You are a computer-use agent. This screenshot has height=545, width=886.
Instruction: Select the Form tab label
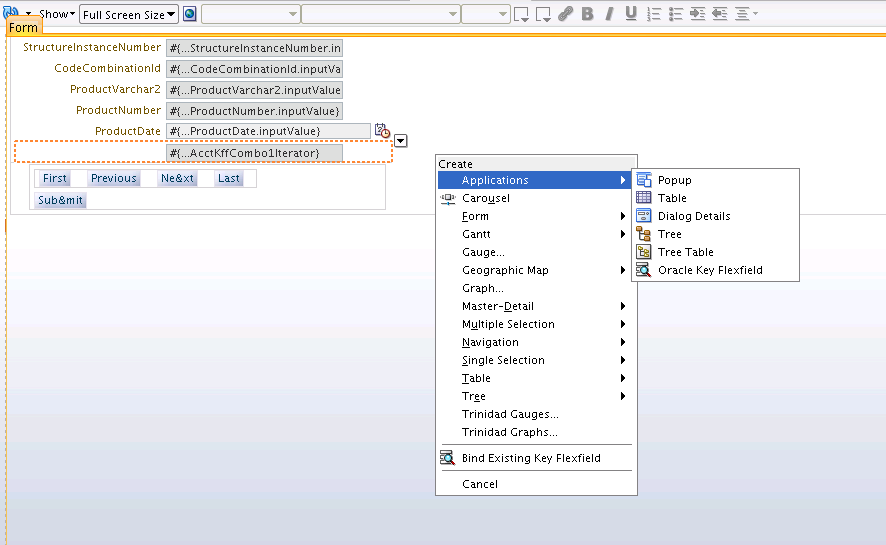point(23,27)
